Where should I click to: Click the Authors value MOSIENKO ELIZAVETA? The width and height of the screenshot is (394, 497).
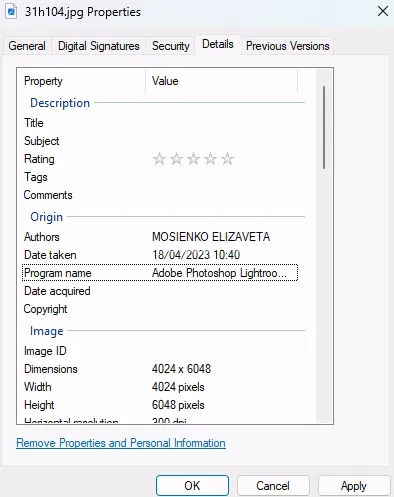pyautogui.click(x=211, y=237)
